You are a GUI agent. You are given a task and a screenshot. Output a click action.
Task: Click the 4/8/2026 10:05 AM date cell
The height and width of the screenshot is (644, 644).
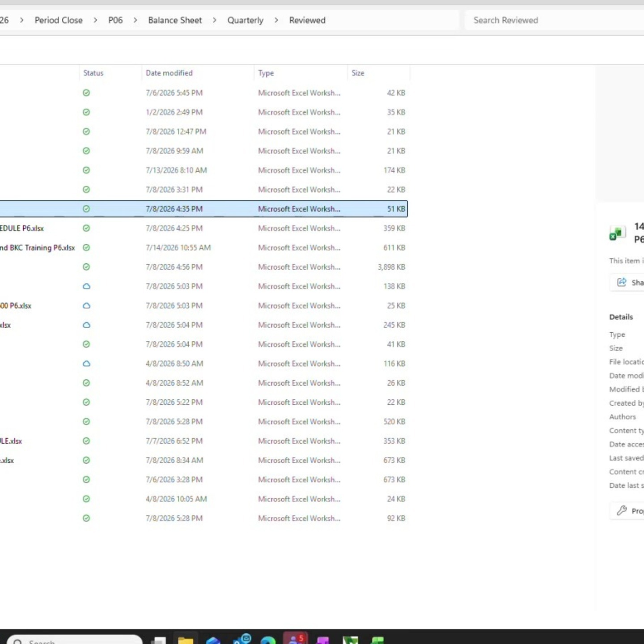(176, 499)
